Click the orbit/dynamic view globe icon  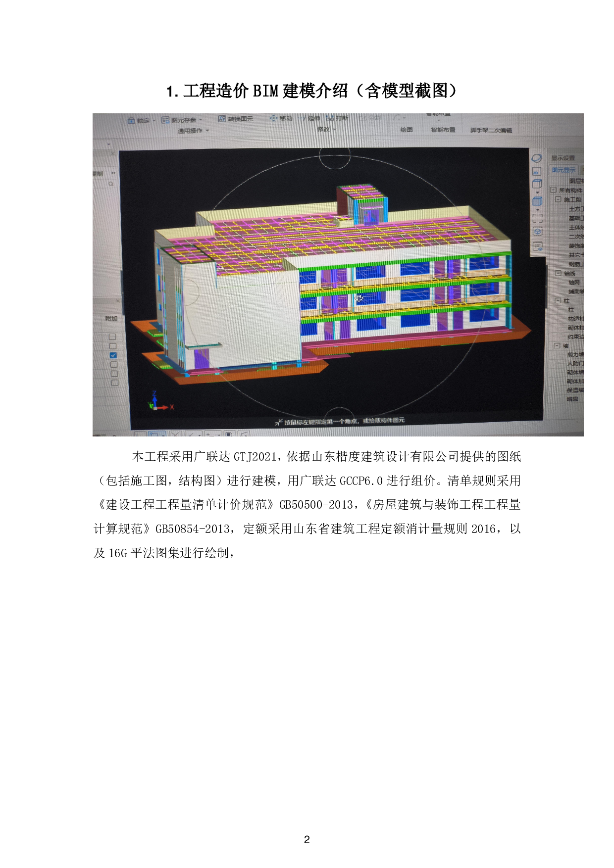[x=537, y=158]
